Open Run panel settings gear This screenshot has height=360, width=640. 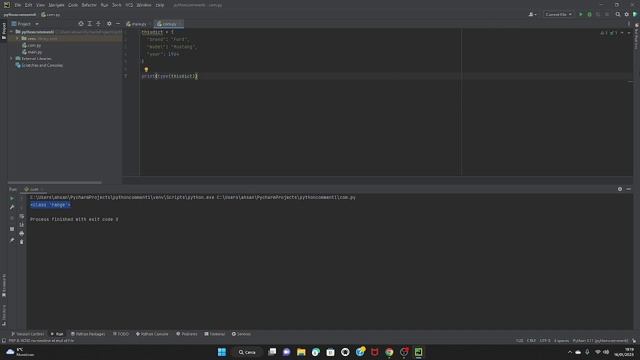tap(620, 189)
